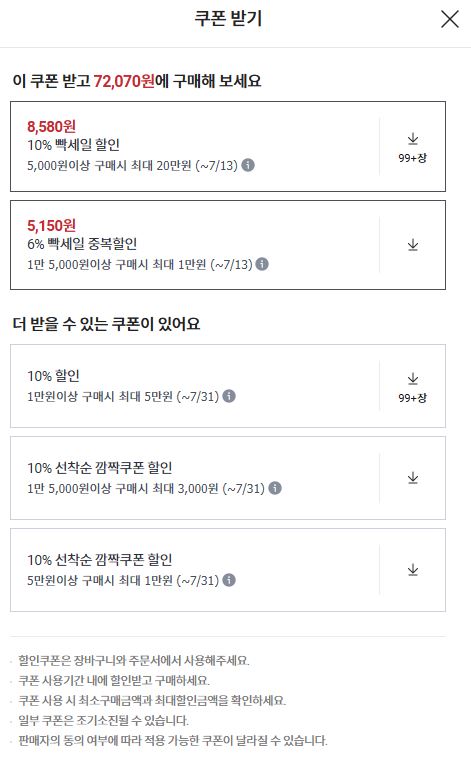
Task: Click the 10% 할인 coupon card title
Action: click(x=54, y=376)
